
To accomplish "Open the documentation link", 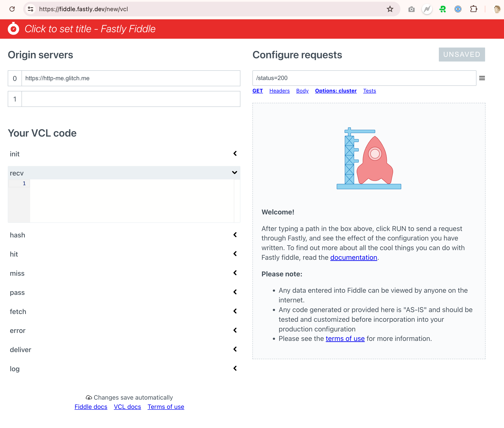I will 353,257.
